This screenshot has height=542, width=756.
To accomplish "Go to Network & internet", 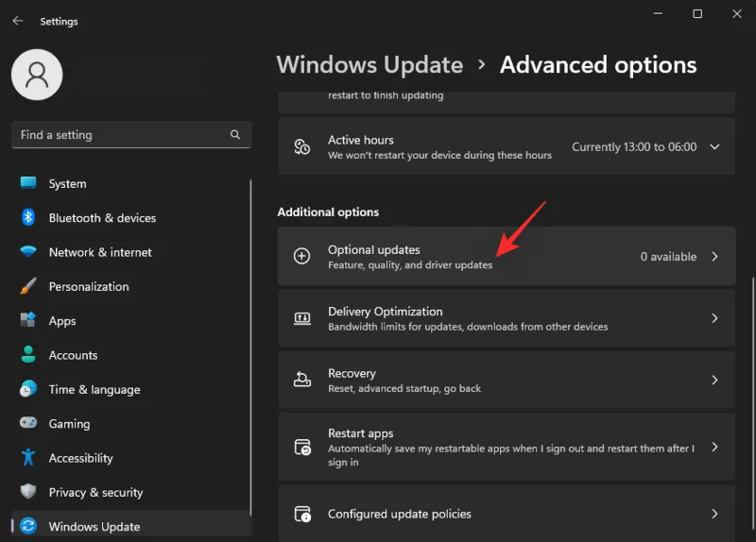I will click(x=130, y=252).
